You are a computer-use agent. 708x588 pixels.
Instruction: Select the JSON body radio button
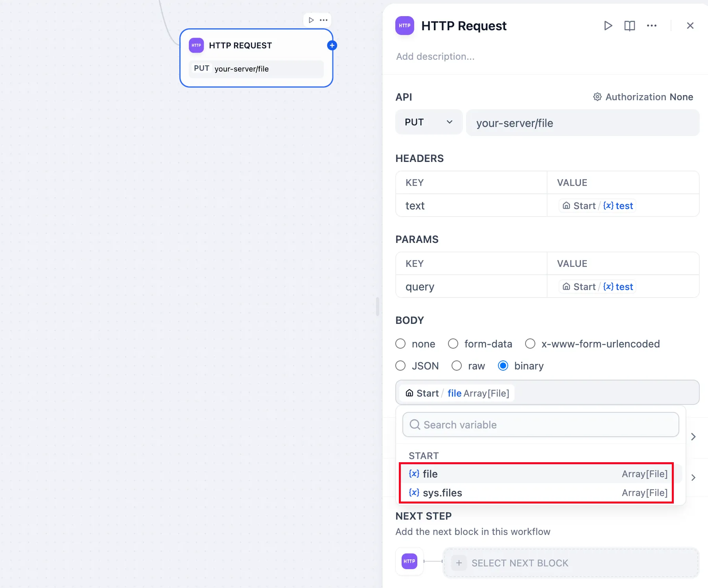tap(400, 366)
